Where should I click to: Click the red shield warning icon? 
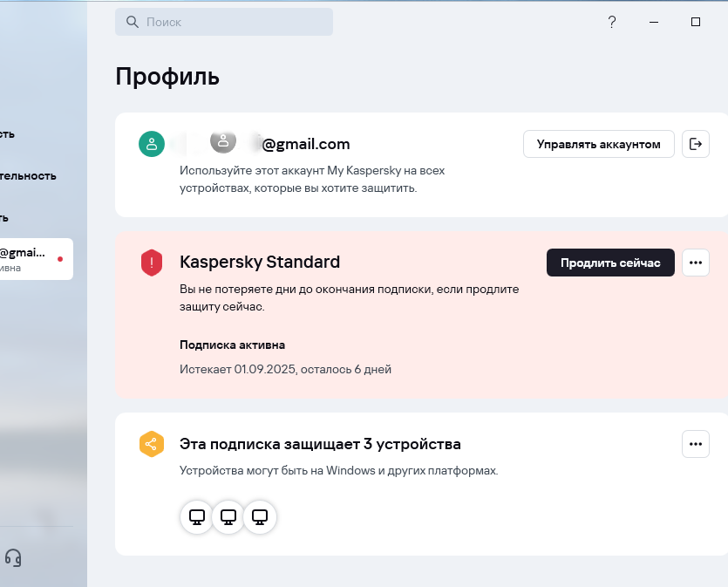[152, 263]
